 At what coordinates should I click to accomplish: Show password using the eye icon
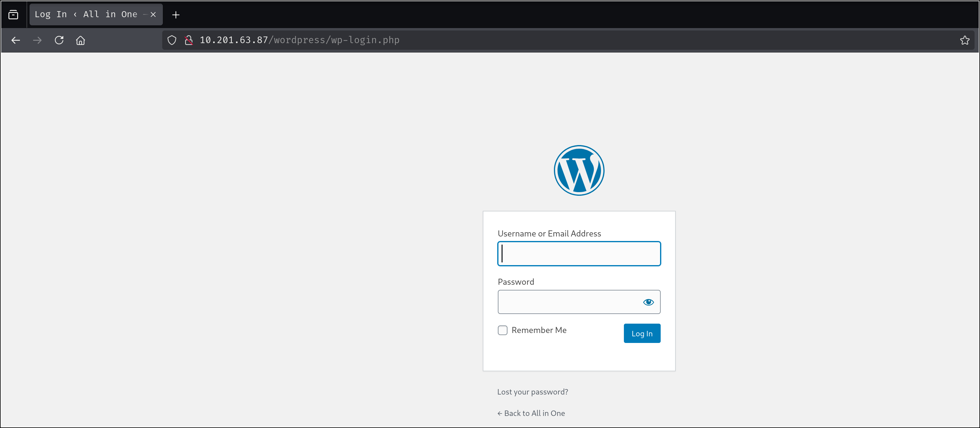coord(648,302)
